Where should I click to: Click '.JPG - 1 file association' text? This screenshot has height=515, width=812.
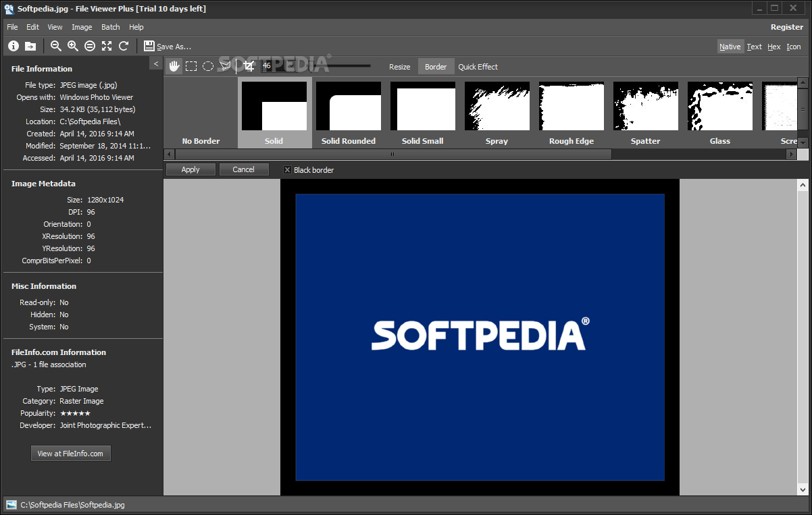(x=49, y=364)
